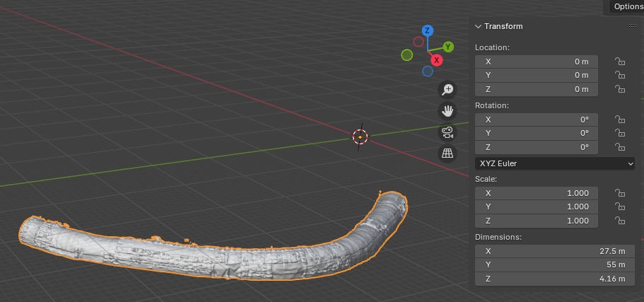This screenshot has width=644, height=302.
Task: Lock Rotation Z with its padlock
Action: (x=619, y=147)
